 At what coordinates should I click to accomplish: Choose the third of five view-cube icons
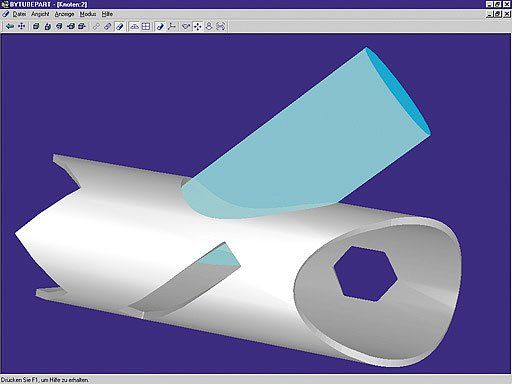[x=59, y=26]
